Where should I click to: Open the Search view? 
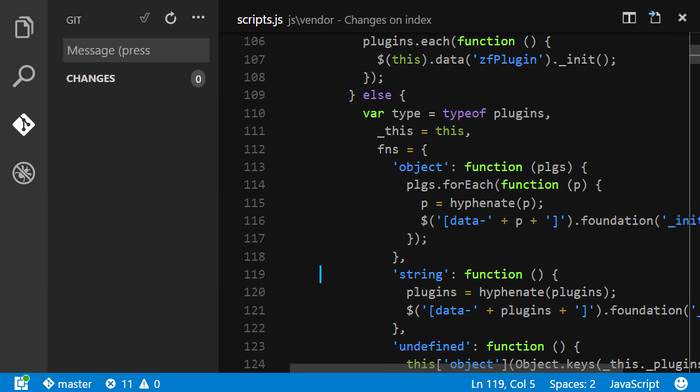click(24, 75)
